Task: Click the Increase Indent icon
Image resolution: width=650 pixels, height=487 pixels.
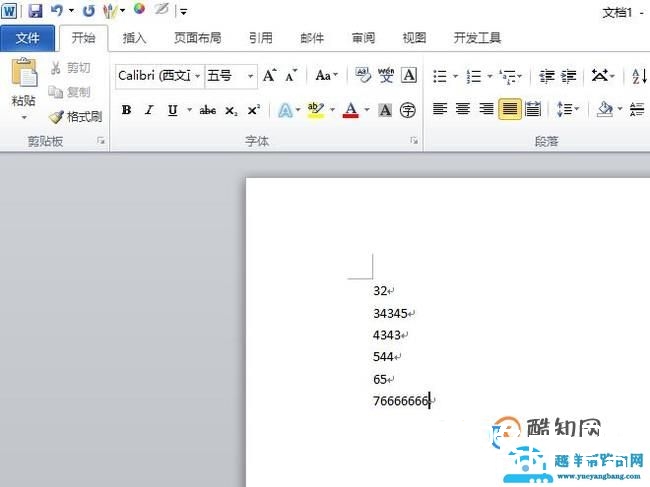Action: [569, 76]
